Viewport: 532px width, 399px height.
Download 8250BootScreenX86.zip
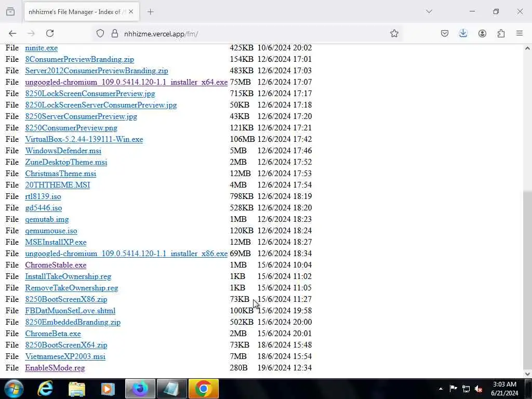coord(66,299)
